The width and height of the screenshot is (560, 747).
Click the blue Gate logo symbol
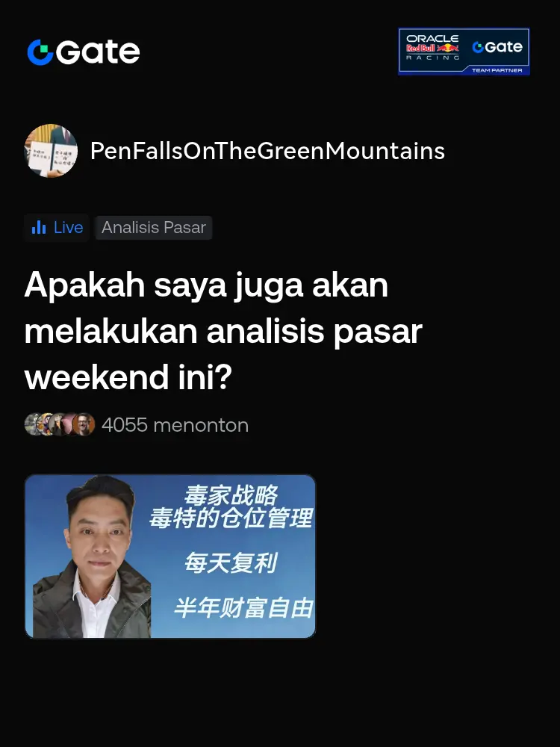[40, 52]
